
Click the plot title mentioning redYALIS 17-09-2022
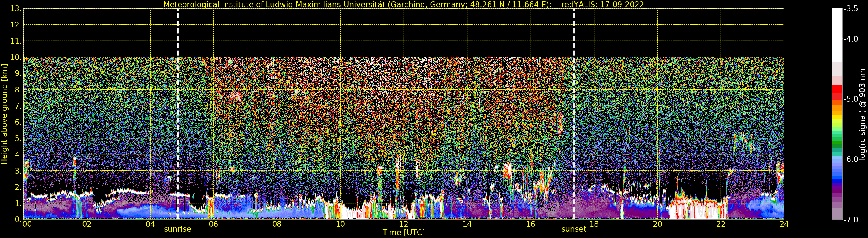(404, 5)
